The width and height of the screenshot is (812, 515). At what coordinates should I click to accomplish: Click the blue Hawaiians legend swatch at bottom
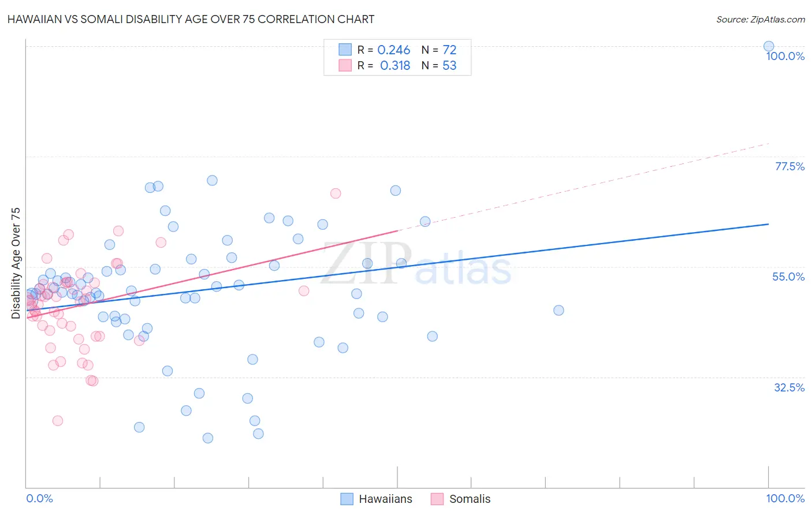click(x=347, y=499)
